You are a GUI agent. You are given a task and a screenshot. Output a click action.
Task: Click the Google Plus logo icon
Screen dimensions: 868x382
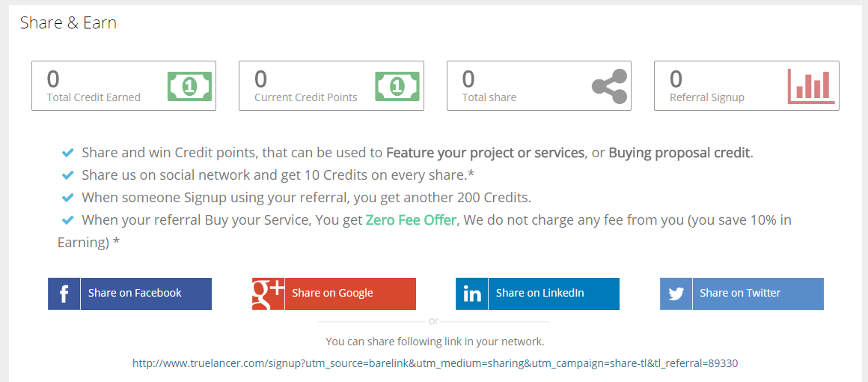(x=268, y=293)
